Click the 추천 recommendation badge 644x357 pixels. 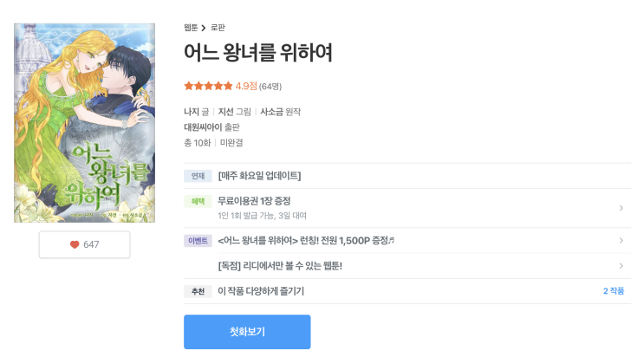[x=198, y=291]
